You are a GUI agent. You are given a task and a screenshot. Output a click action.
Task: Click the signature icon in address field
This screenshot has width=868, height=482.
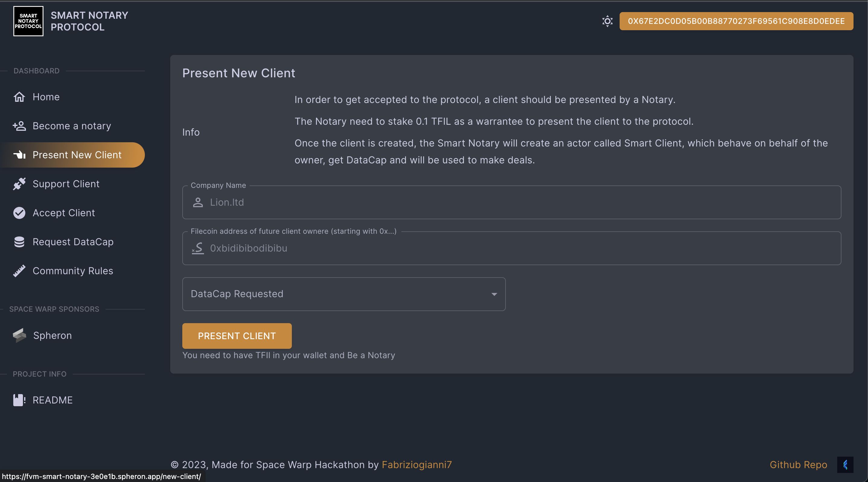[198, 248]
